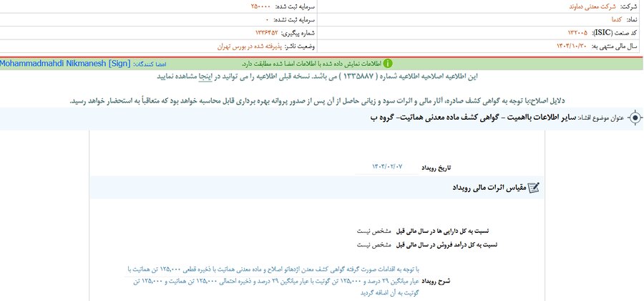Click the green info icon in signature bar
The image size is (644, 301).
coord(388,64)
